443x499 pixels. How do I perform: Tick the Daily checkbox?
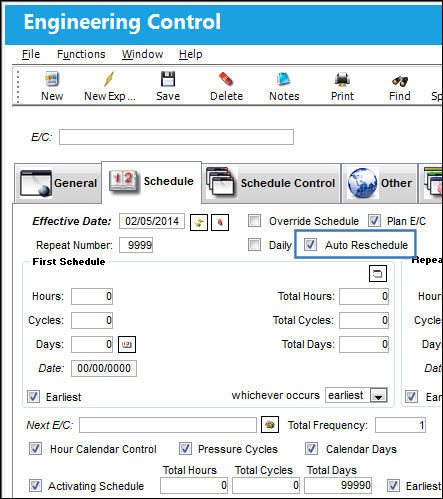pos(255,245)
